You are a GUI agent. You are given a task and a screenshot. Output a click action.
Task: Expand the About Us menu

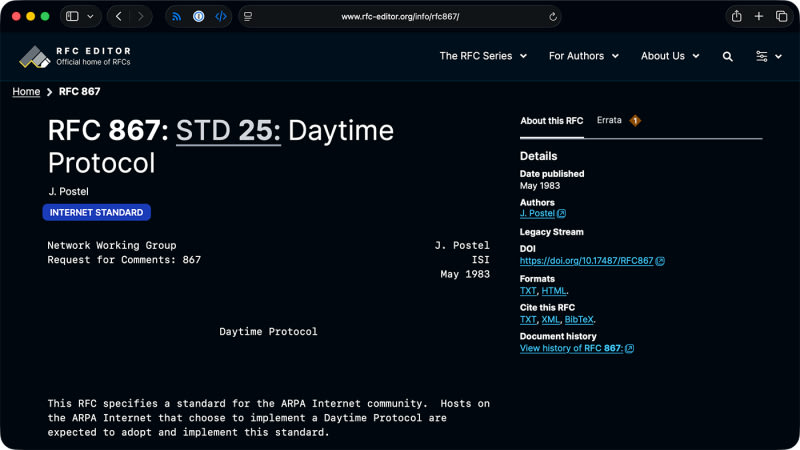click(670, 56)
